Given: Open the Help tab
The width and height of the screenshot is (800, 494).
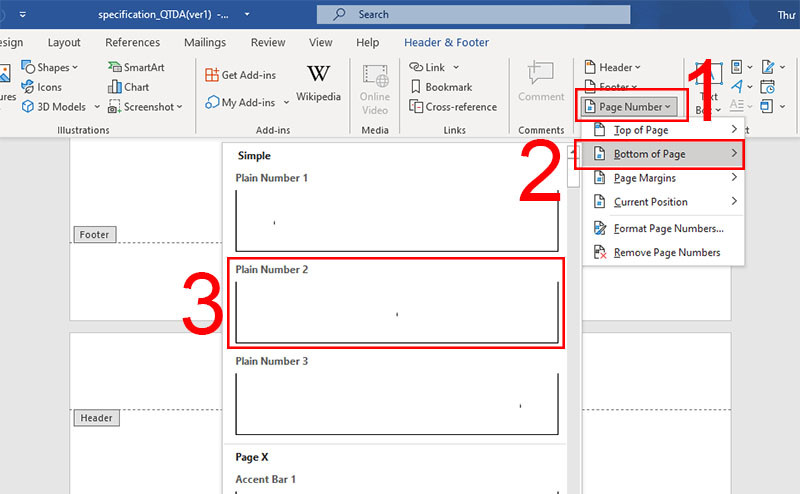Looking at the screenshot, I should [367, 42].
